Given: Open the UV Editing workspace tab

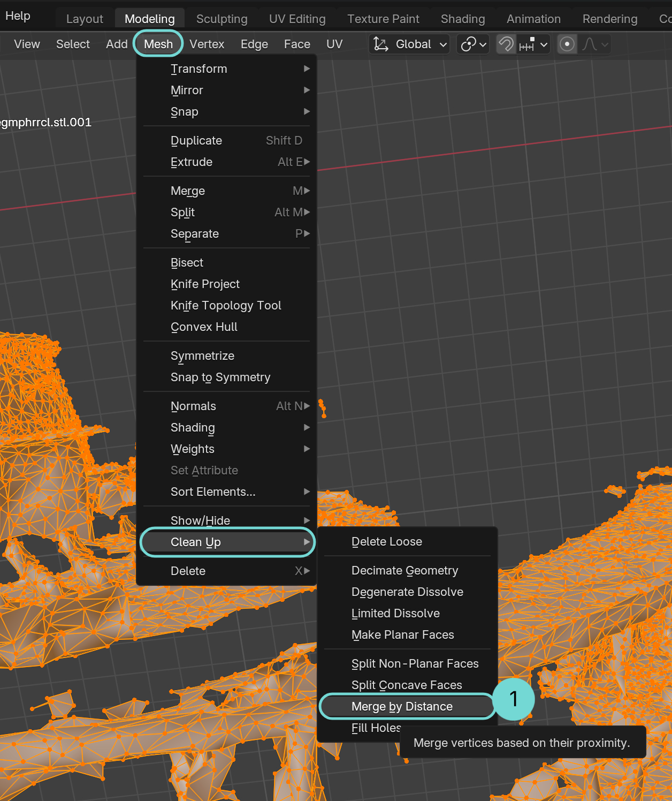Looking at the screenshot, I should [297, 19].
